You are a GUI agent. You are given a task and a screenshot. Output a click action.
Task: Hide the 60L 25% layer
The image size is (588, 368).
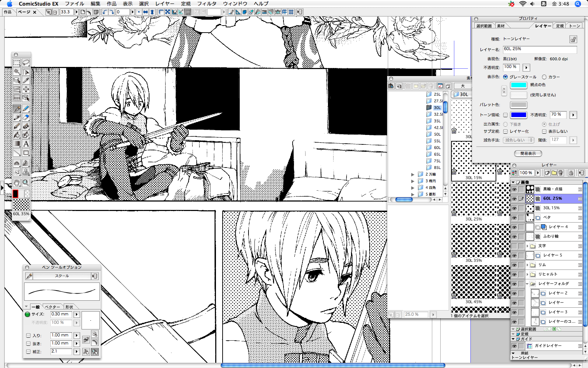coord(514,199)
